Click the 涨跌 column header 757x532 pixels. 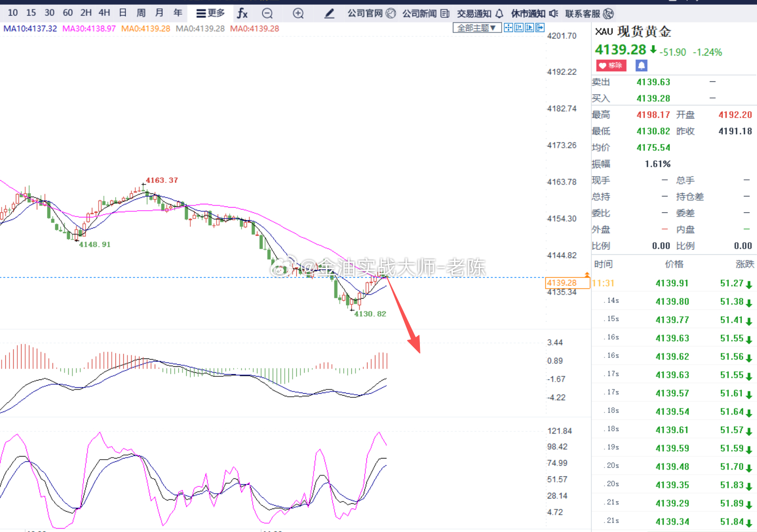tap(745, 264)
